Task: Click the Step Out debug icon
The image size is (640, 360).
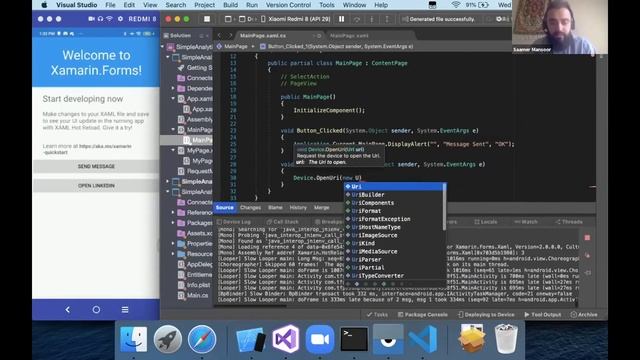Action: 387,19
